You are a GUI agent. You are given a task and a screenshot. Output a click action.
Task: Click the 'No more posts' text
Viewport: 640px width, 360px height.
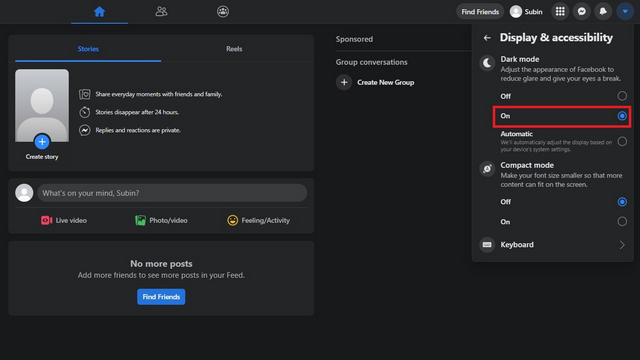click(x=161, y=264)
